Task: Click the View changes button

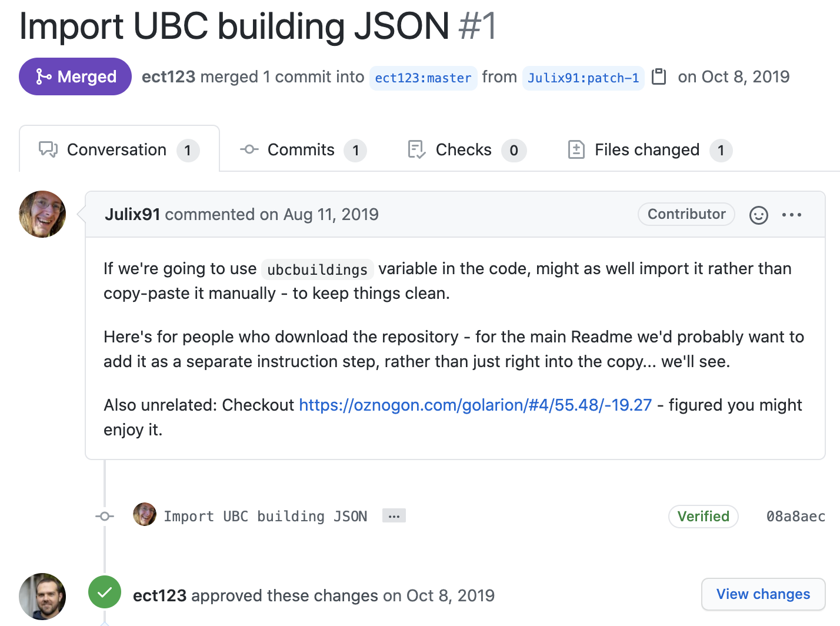Action: pyautogui.click(x=764, y=594)
